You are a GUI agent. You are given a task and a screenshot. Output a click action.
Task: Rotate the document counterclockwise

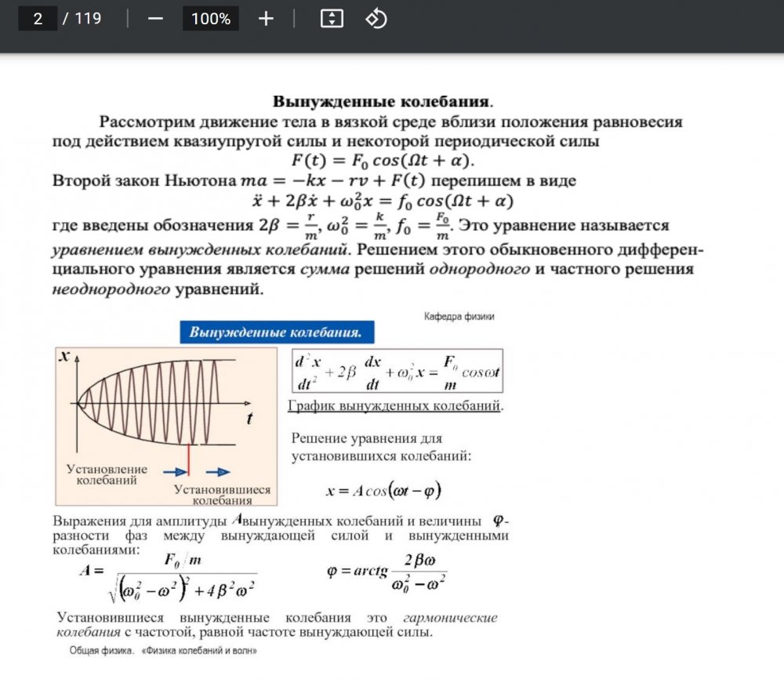(x=376, y=19)
